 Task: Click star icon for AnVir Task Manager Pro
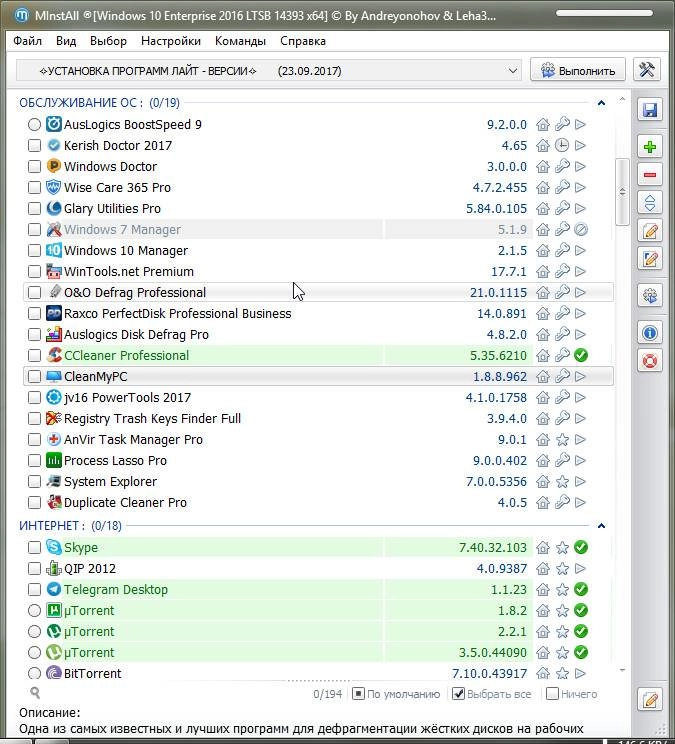(x=562, y=439)
